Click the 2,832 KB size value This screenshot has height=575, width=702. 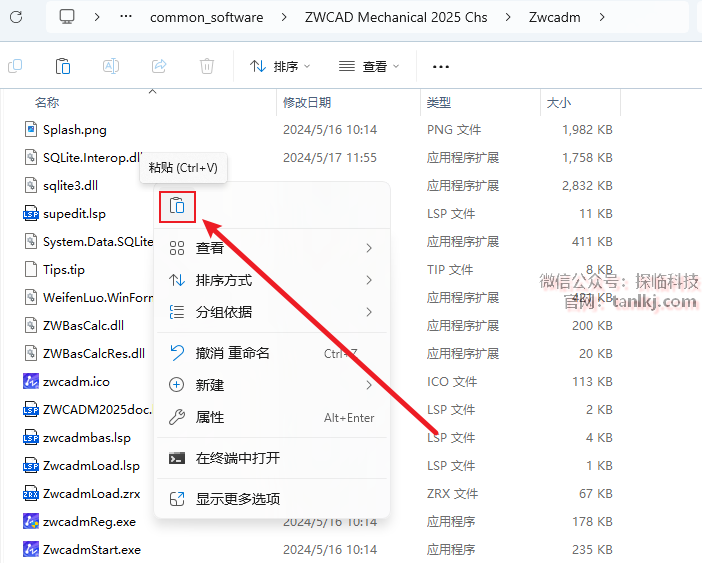point(587,185)
